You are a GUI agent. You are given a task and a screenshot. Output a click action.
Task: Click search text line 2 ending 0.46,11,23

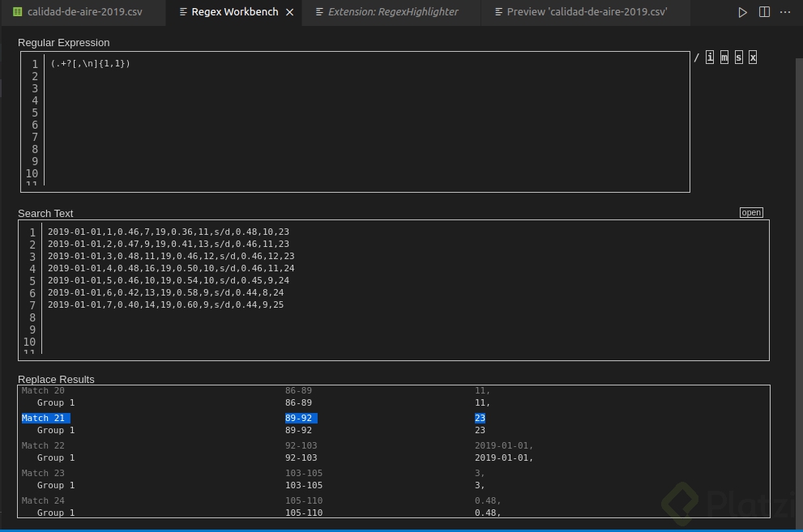coord(169,244)
